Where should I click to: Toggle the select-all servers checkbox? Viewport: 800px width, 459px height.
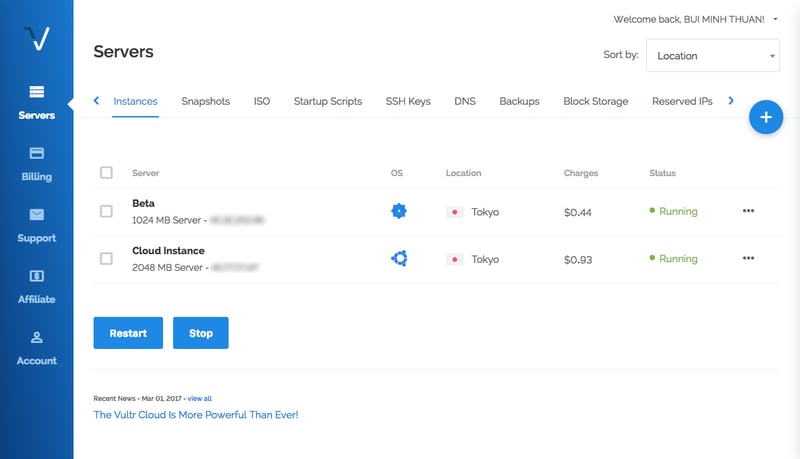[x=107, y=173]
